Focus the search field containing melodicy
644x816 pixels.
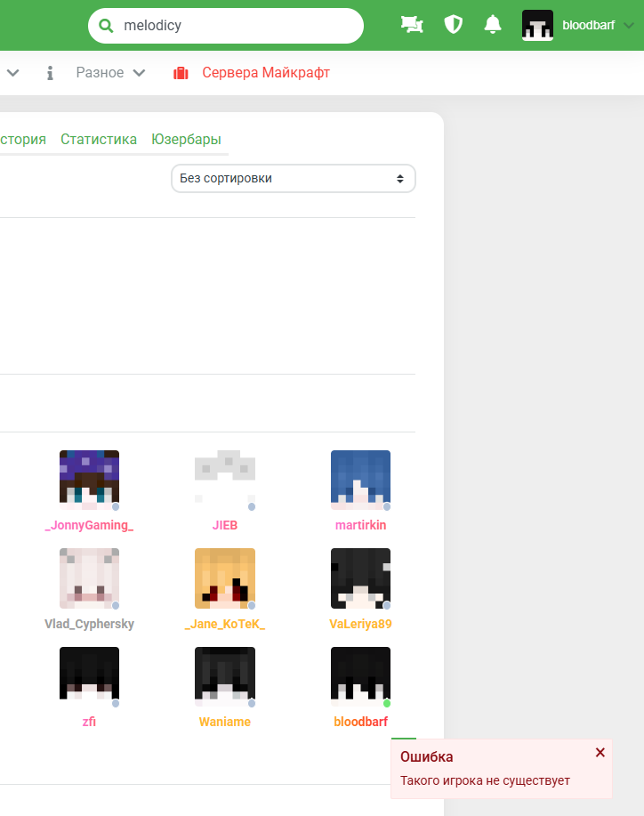pos(226,26)
